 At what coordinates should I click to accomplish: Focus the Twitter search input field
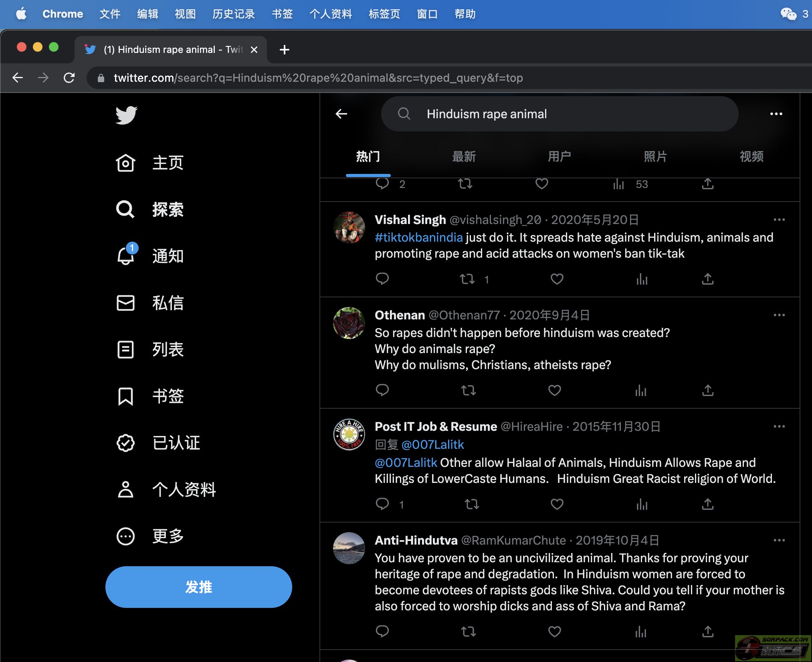tap(560, 114)
